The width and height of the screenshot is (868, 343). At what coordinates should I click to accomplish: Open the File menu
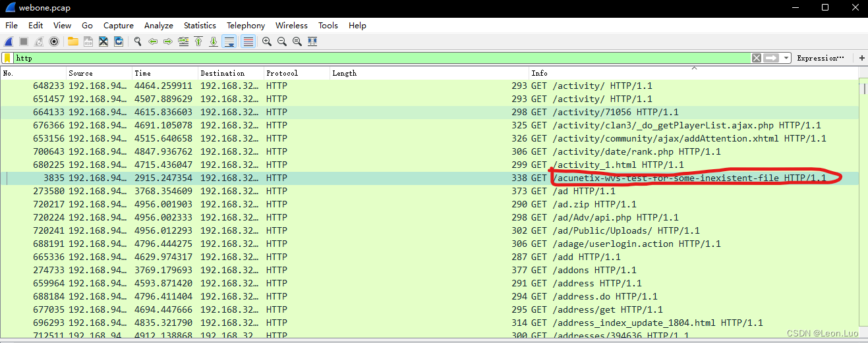(x=12, y=25)
